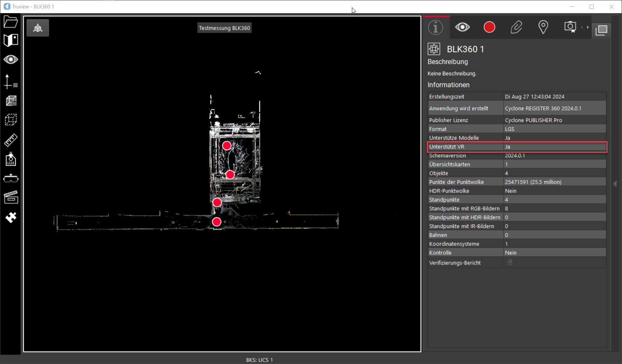This screenshot has height=364, width=622.
Task: Select the lowest red setup point in corridor
Action: (217, 222)
